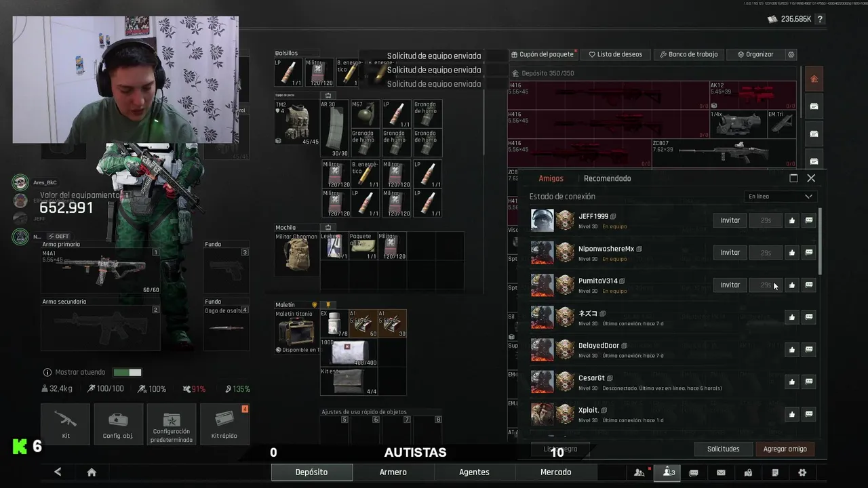Open game settings gear in bottom bar
The image size is (868, 488).
(x=802, y=472)
